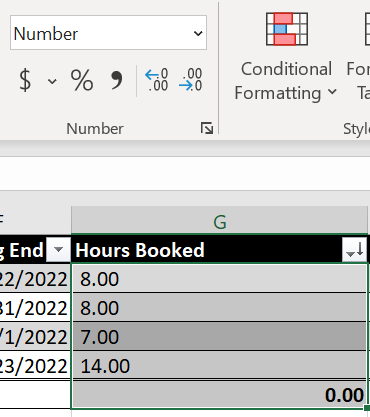Select the date cell ending /1/2022
The width and height of the screenshot is (370, 417).
click(35, 337)
